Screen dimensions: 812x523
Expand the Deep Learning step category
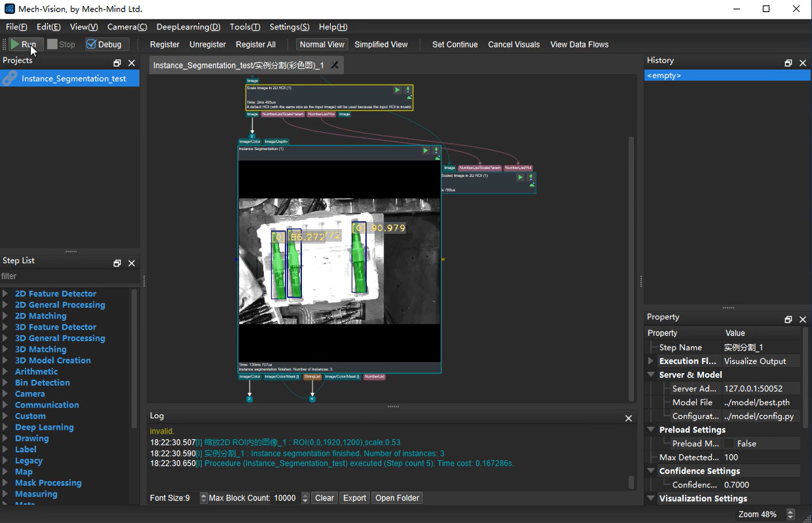coord(5,427)
